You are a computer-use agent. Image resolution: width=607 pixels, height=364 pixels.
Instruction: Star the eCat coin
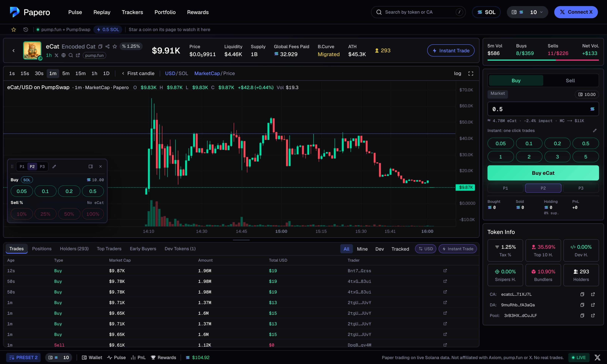pos(115,46)
